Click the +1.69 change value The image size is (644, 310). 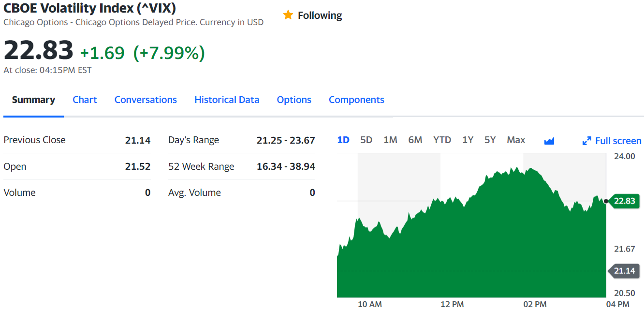(x=102, y=53)
